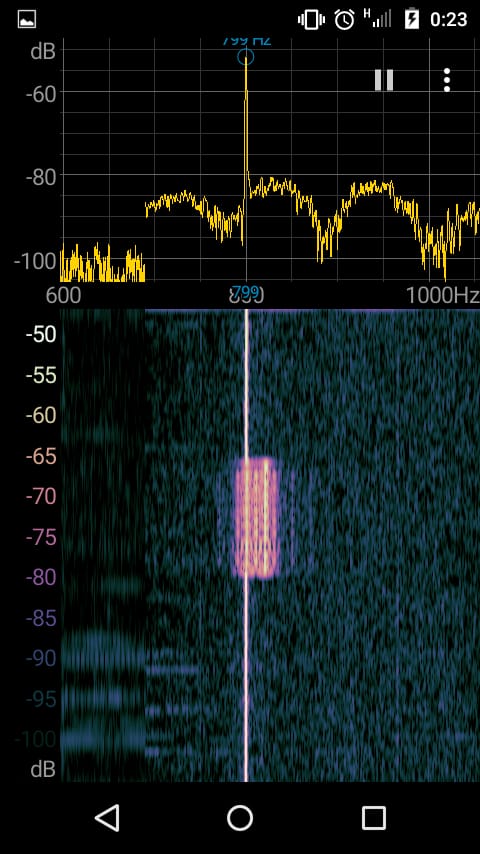
Task: Tap the vibrate mode status icon
Action: coord(311,20)
